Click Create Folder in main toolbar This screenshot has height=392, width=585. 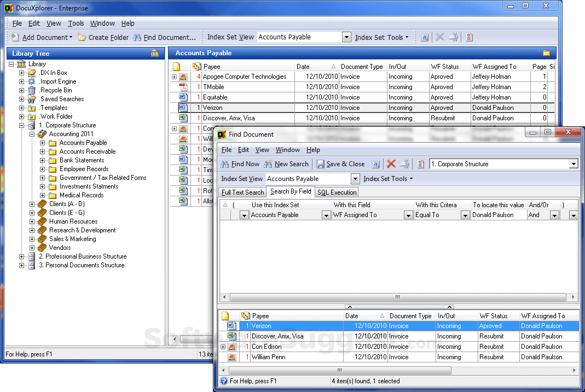[103, 38]
